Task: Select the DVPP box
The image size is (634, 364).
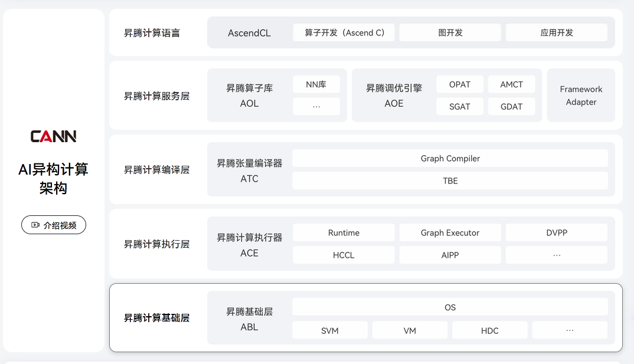Action: click(556, 232)
